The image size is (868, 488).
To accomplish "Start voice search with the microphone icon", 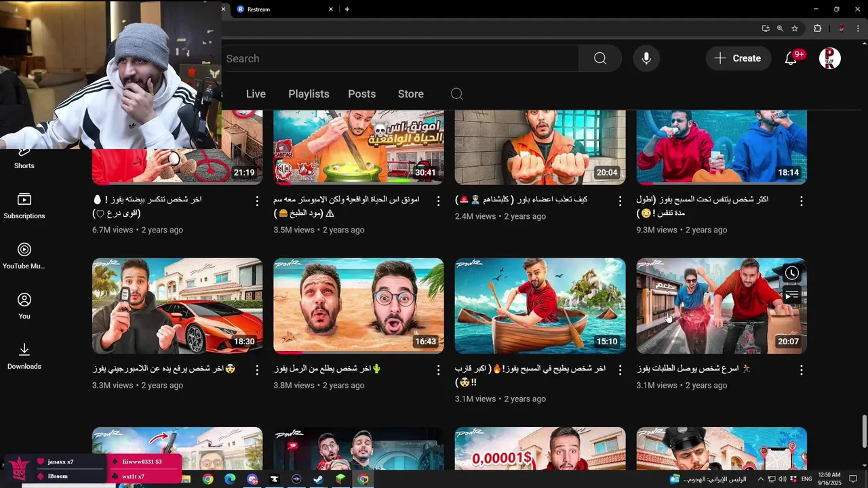I will click(x=646, y=58).
